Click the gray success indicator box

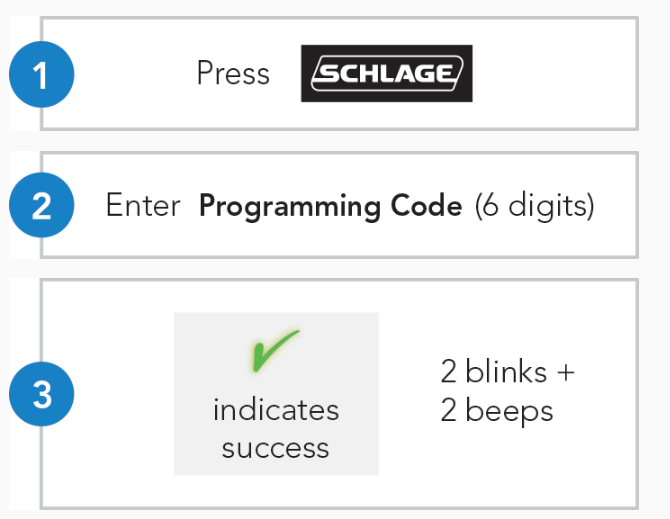(x=276, y=394)
